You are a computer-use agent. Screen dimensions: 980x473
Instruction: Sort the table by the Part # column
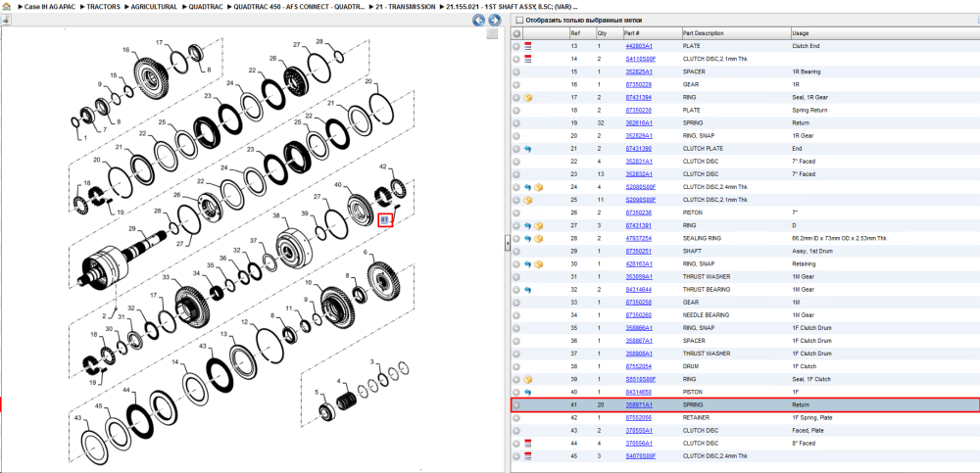point(652,33)
